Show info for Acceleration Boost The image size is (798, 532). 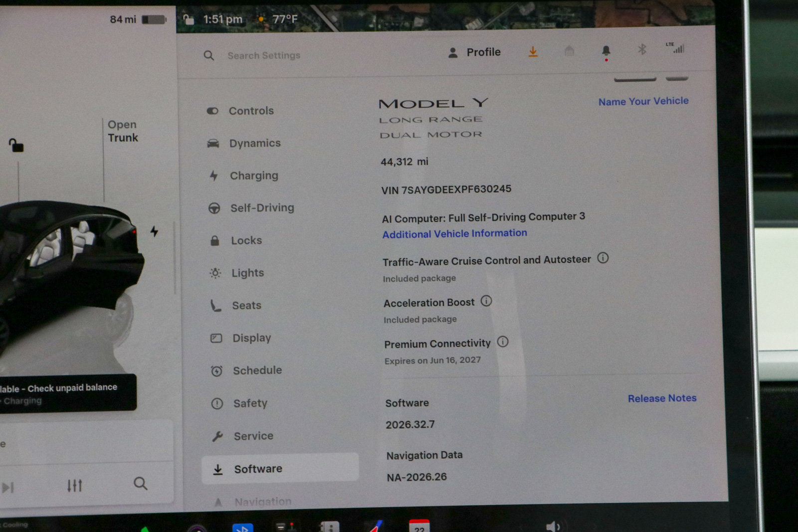[486, 301]
